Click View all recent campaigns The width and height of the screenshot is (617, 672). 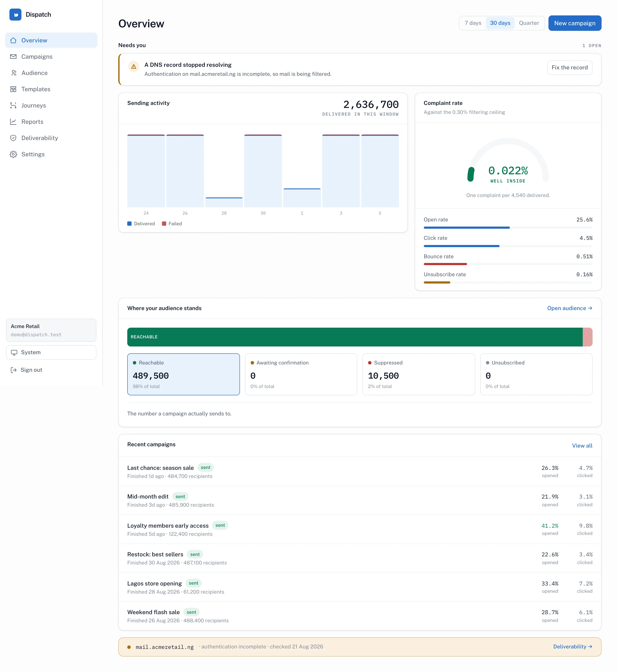[582, 445]
